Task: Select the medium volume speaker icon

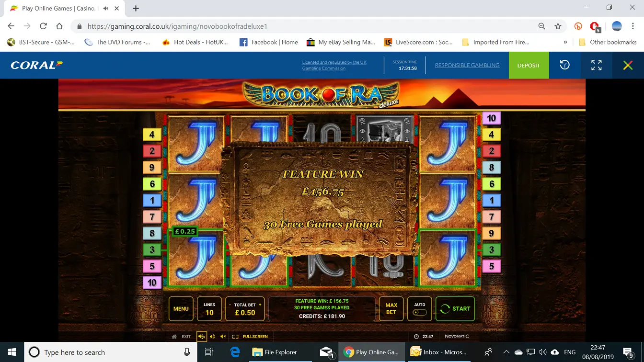Action: [x=212, y=337]
